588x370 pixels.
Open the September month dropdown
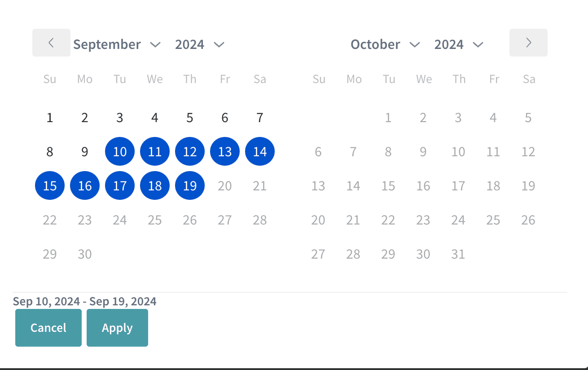[x=117, y=44]
